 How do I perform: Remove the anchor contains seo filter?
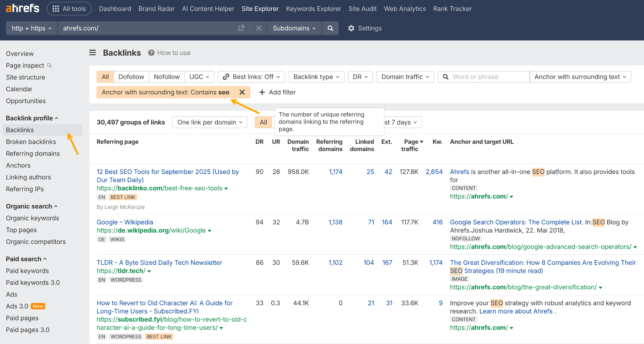242,92
